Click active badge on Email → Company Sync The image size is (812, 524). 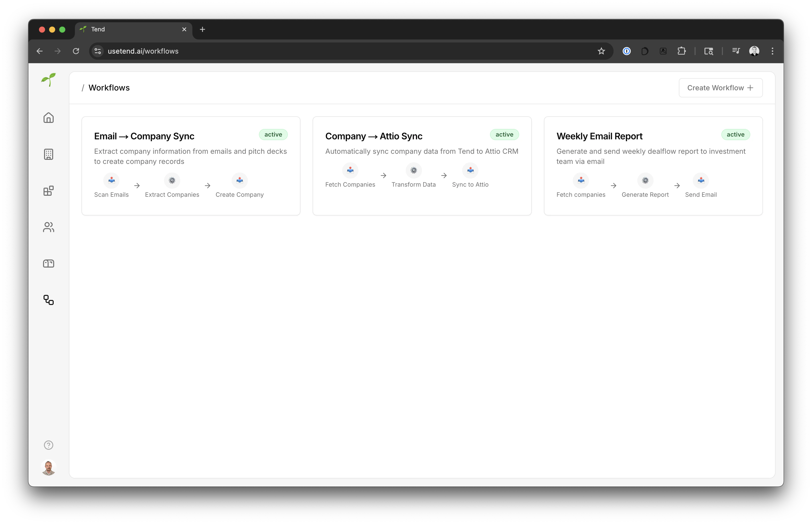coord(273,135)
